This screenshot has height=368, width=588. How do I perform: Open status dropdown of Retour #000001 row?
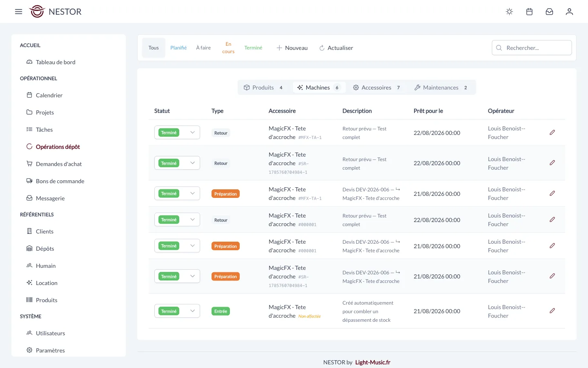(177, 220)
